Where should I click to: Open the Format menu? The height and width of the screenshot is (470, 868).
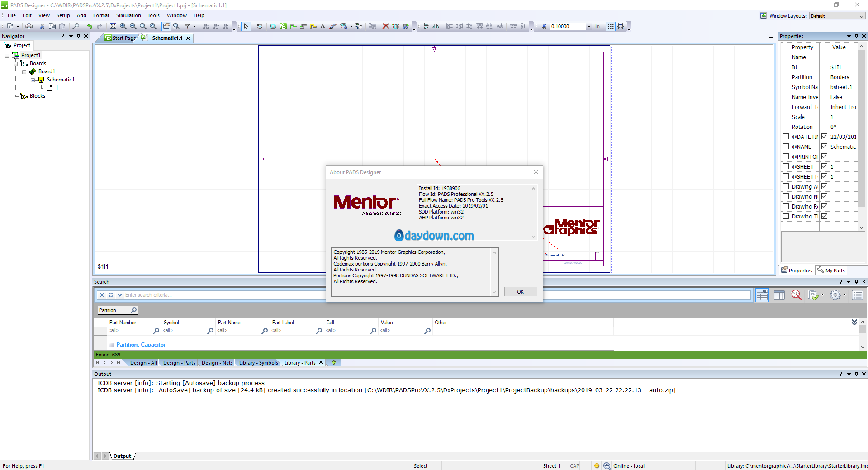click(101, 15)
